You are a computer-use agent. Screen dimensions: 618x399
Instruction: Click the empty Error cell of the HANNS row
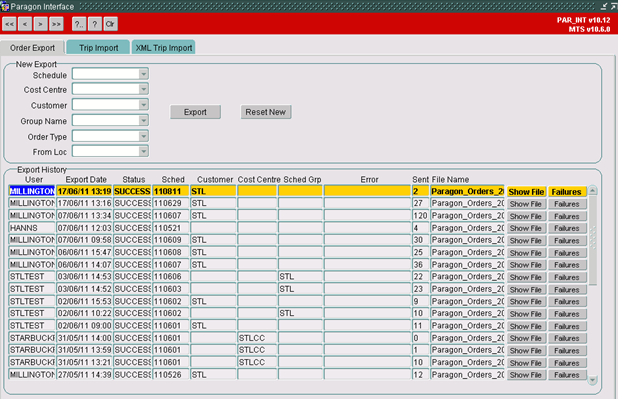point(367,228)
